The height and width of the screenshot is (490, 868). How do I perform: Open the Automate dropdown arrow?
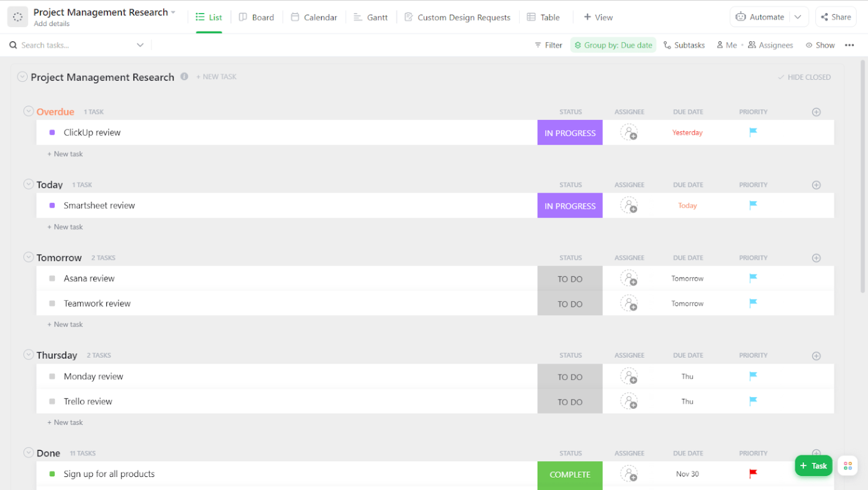[798, 17]
